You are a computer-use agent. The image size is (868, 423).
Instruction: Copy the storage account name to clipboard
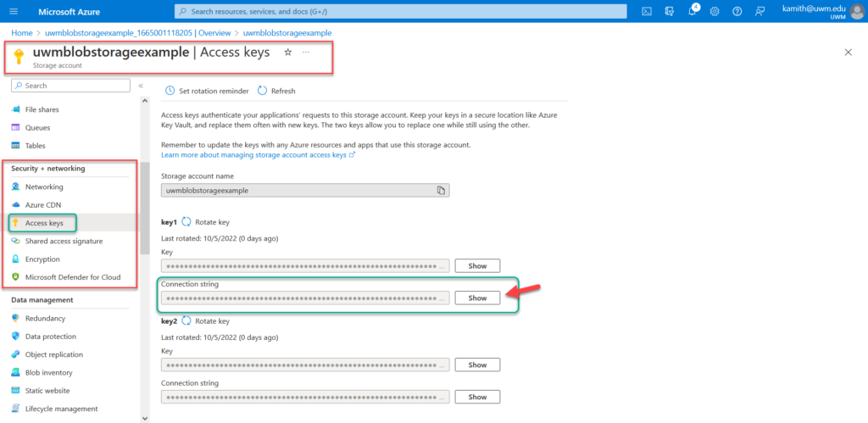point(441,190)
